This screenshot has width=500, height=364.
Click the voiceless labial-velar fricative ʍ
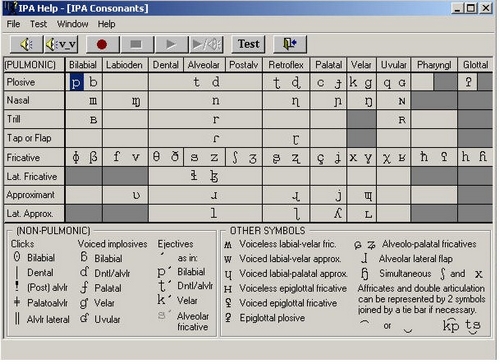click(228, 245)
